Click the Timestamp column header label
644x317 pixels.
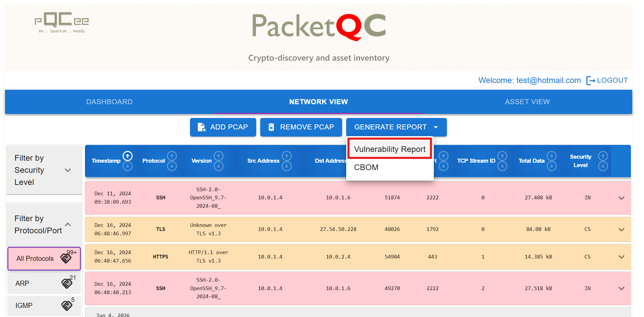pos(106,161)
